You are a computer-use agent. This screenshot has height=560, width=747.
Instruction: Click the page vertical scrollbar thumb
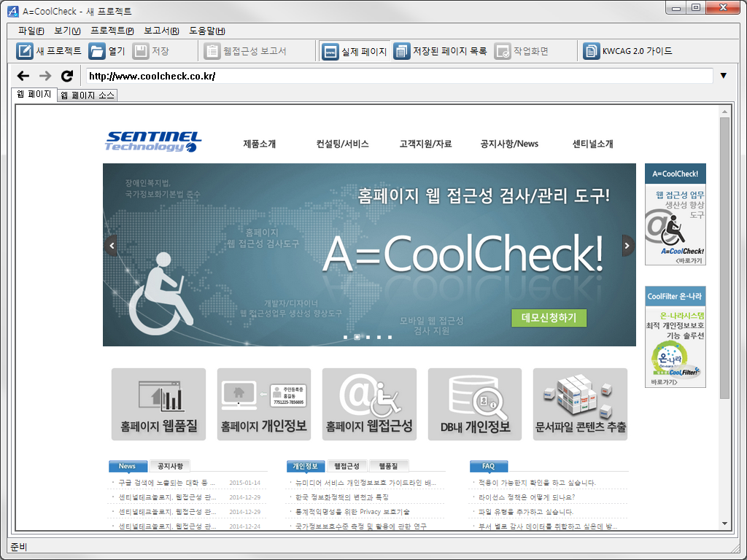[x=724, y=257]
